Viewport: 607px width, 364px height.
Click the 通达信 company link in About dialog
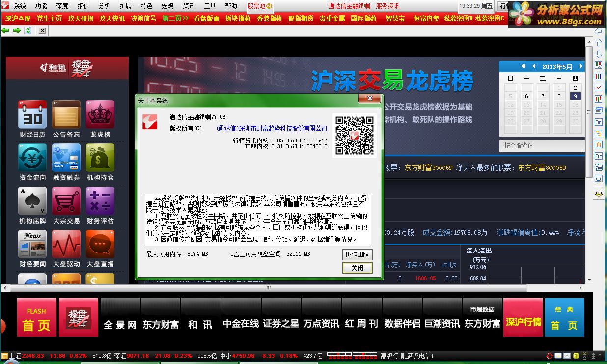pyautogui.click(x=272, y=128)
